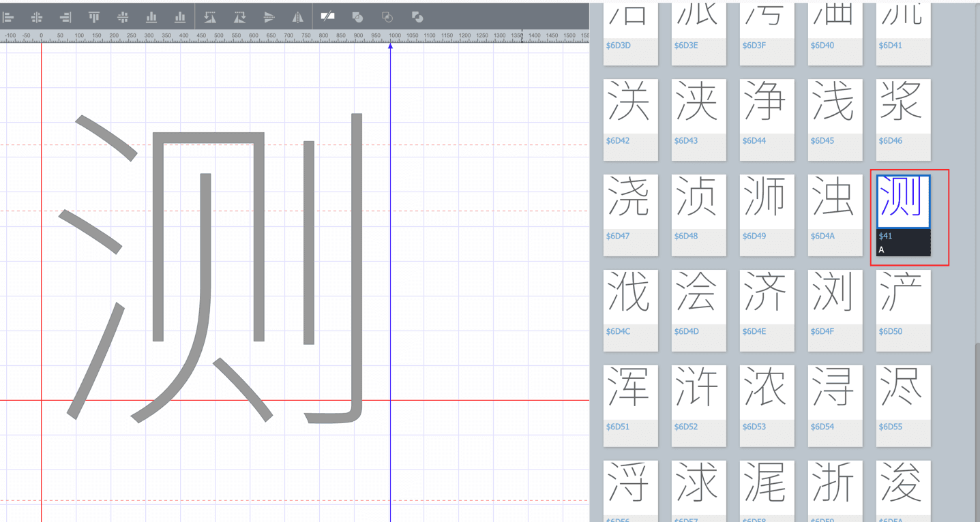This screenshot has height=522, width=980.
Task: Rotate the contour clockwise
Action: [x=239, y=17]
